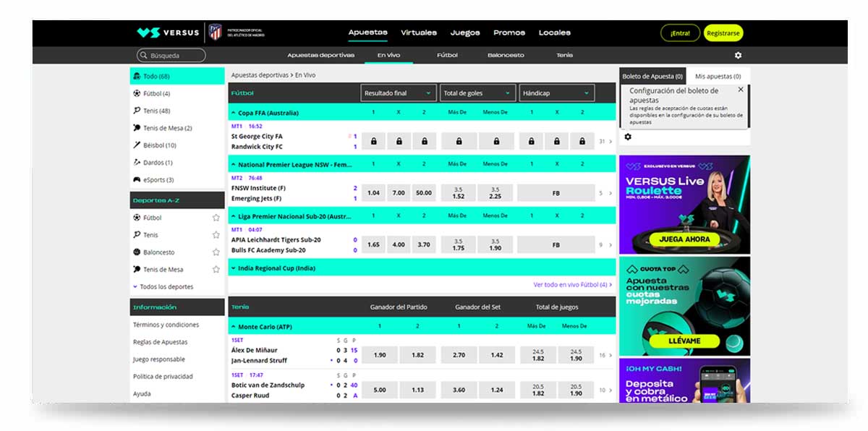Switch to the Apuestas deportivas sub-navigation tab
Screen dimensions: 868x431
tap(320, 56)
